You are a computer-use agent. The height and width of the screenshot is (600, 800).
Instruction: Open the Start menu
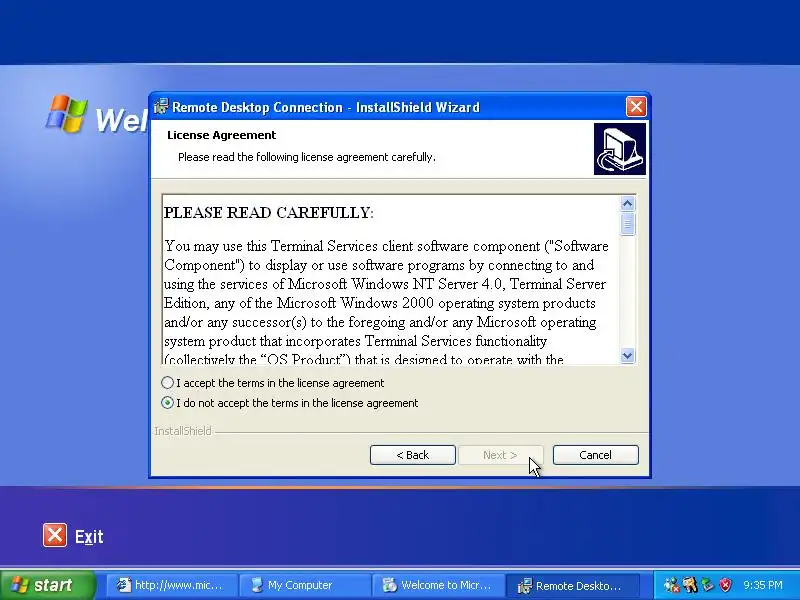48,585
